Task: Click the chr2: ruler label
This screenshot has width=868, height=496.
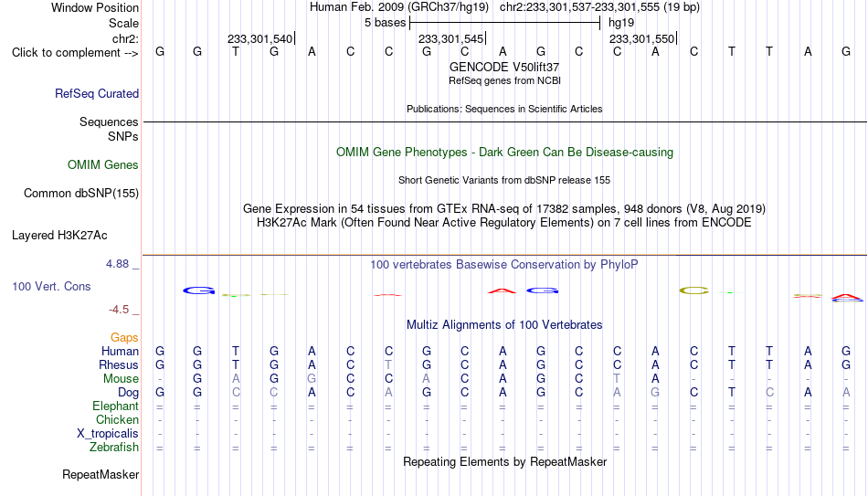Action: pyautogui.click(x=125, y=39)
